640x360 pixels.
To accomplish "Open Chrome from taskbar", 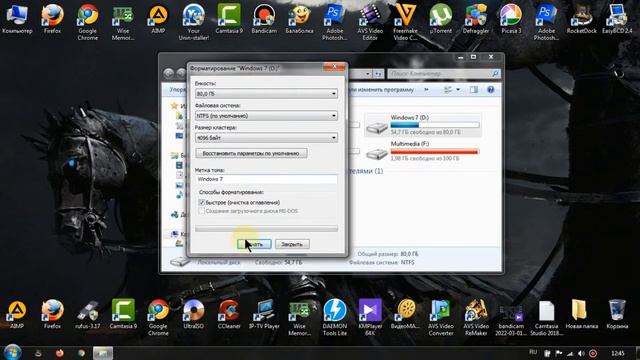I will point(81,353).
